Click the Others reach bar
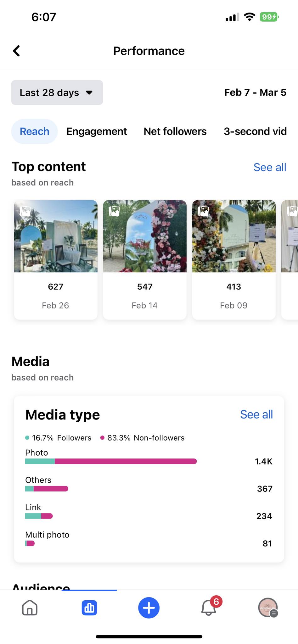298x644 pixels. [47, 489]
